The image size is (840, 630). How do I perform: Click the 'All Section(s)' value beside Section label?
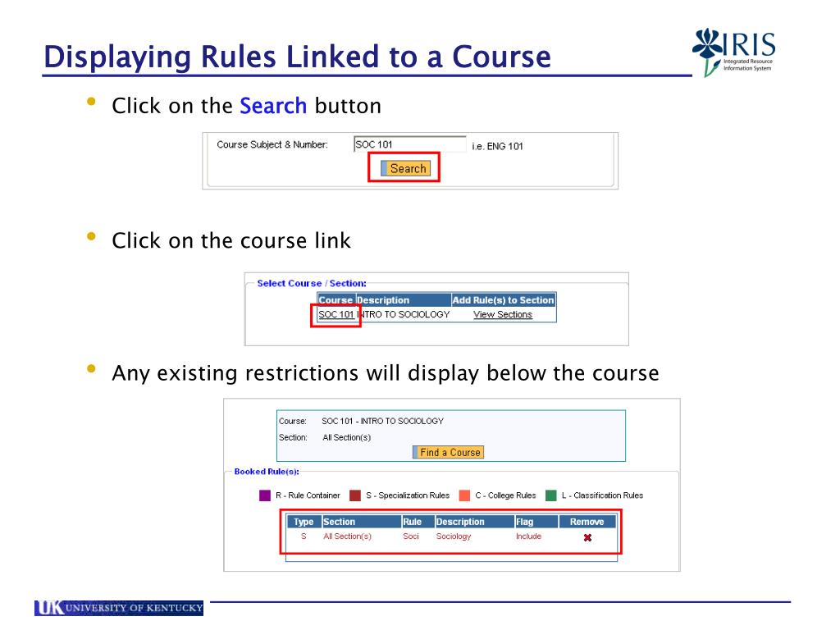(347, 438)
